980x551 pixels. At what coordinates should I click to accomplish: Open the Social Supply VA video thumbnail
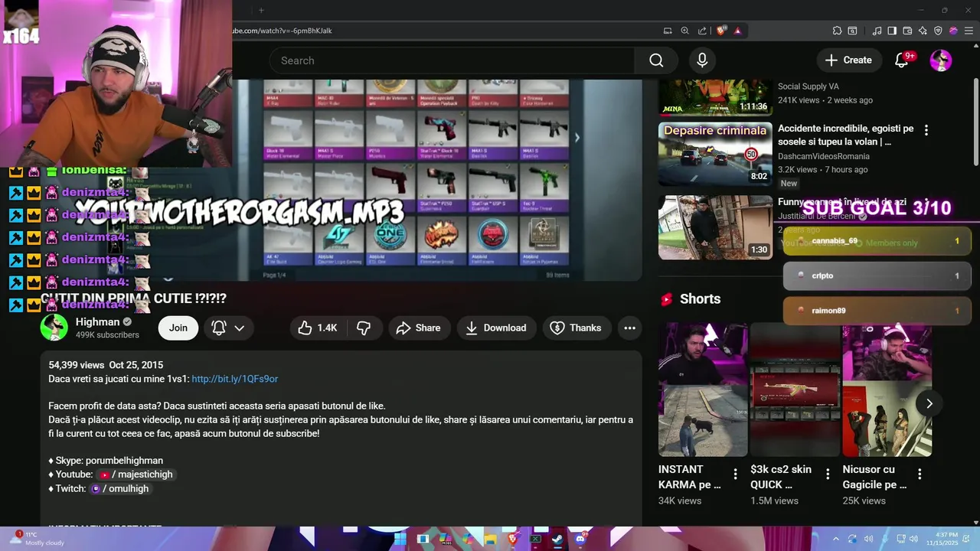point(715,96)
